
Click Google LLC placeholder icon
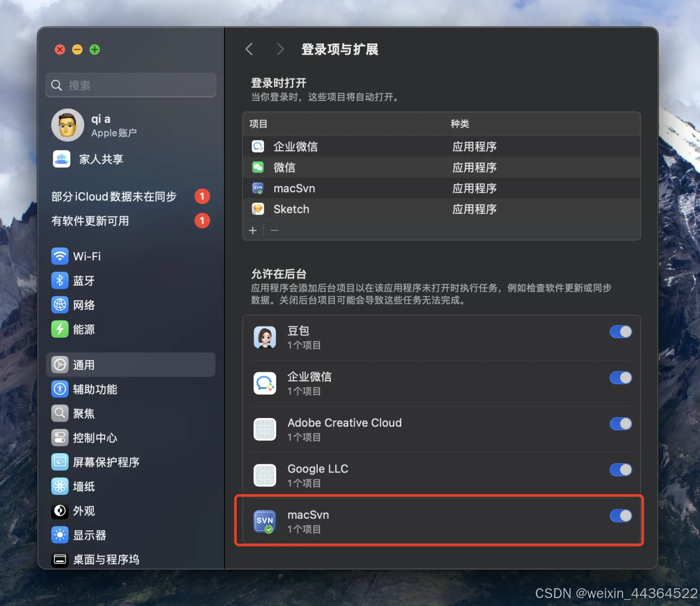click(x=265, y=475)
